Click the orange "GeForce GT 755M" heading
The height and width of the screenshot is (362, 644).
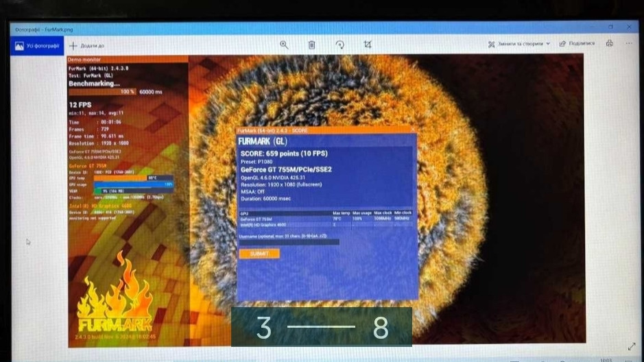pos(88,166)
